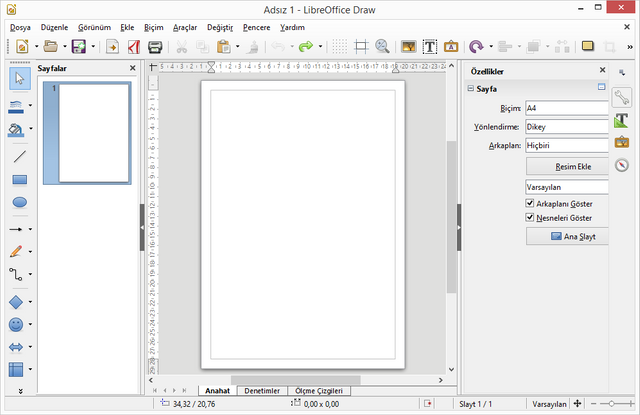Open the Ekle menu
This screenshot has height=415, width=640.
(x=127, y=27)
